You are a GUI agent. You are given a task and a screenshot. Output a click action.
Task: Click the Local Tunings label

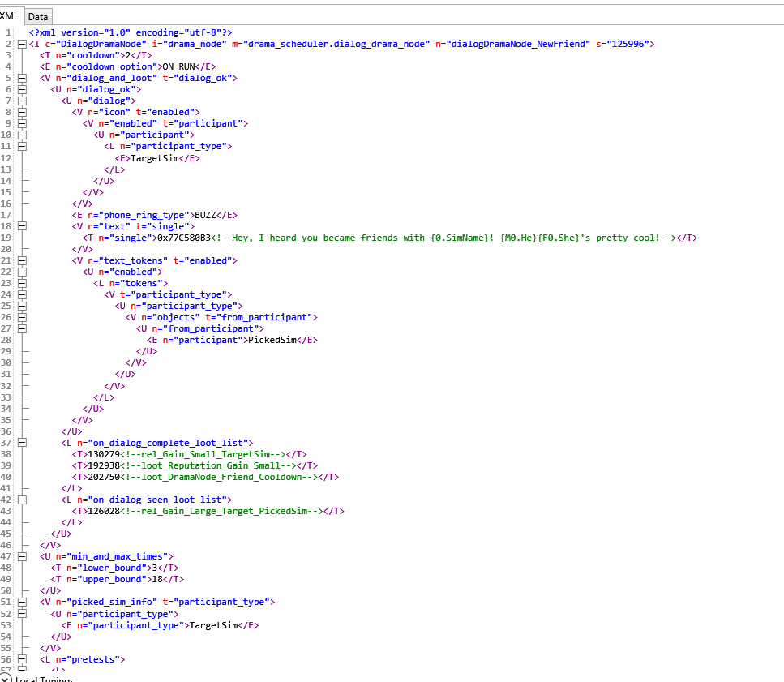45,679
